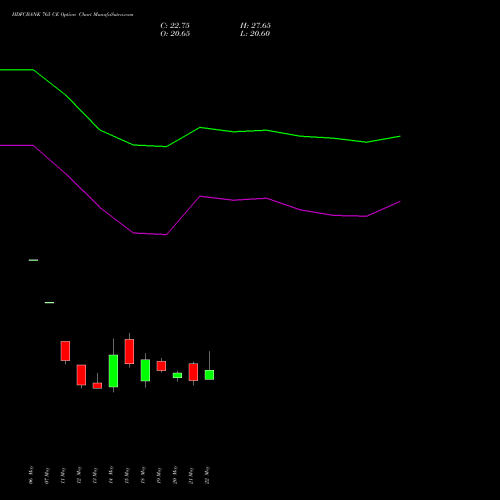Click the small red candlestick for 13 May

tap(97, 385)
